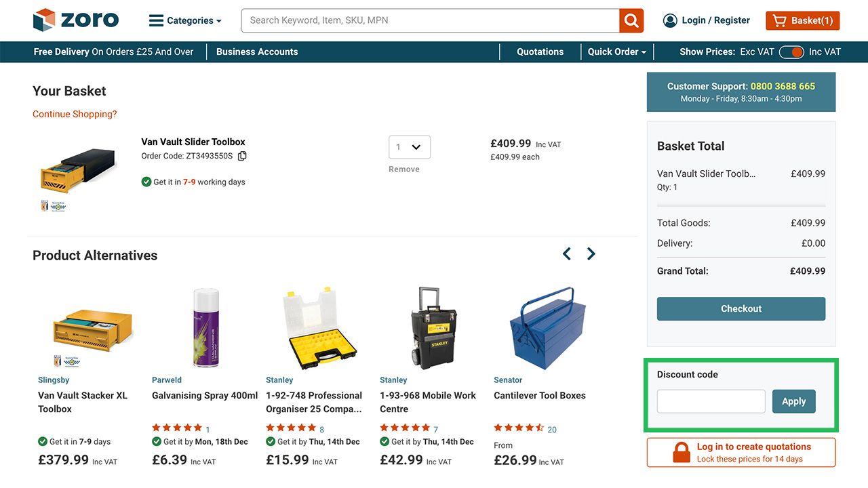Expand the Quick Order menu
The height and width of the screenshot is (488, 868).
pyautogui.click(x=616, y=52)
